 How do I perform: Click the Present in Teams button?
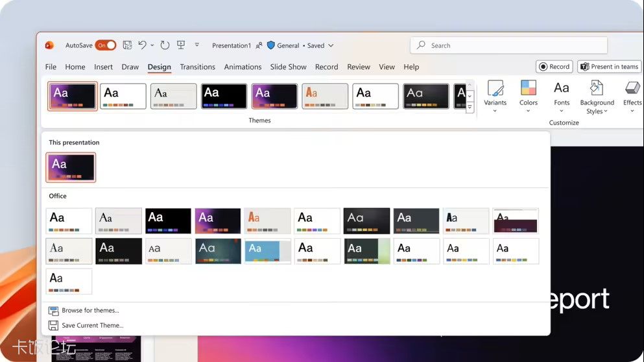pyautogui.click(x=610, y=67)
